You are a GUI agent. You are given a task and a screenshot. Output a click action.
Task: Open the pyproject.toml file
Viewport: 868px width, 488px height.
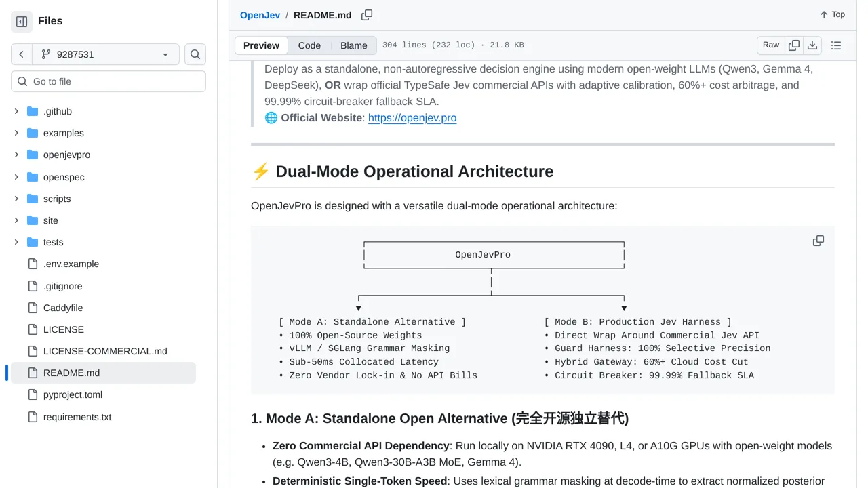coord(73,394)
